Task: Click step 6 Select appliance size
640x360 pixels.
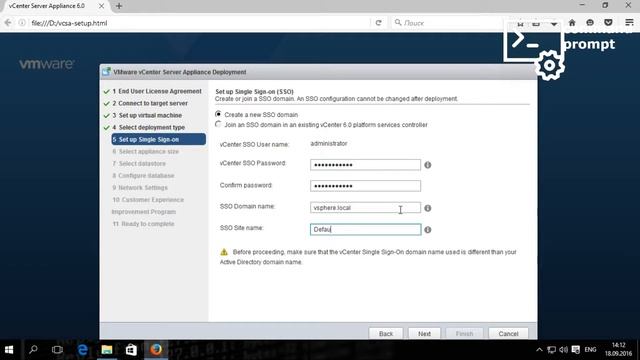Action: 146,151
